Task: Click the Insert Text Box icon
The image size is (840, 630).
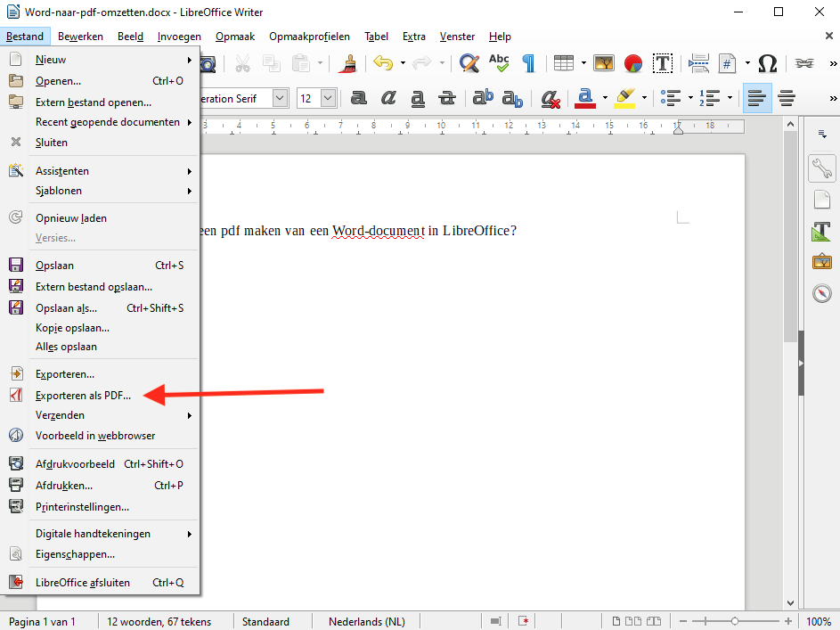Action: click(x=662, y=63)
